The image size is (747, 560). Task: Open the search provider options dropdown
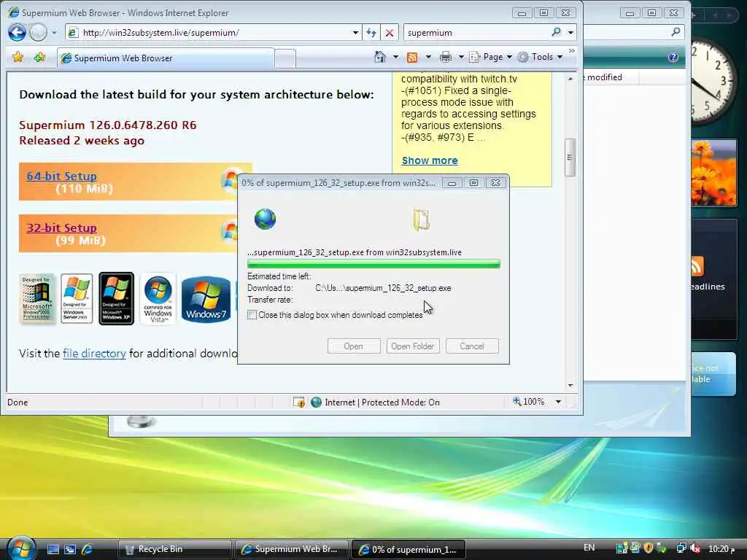point(570,33)
